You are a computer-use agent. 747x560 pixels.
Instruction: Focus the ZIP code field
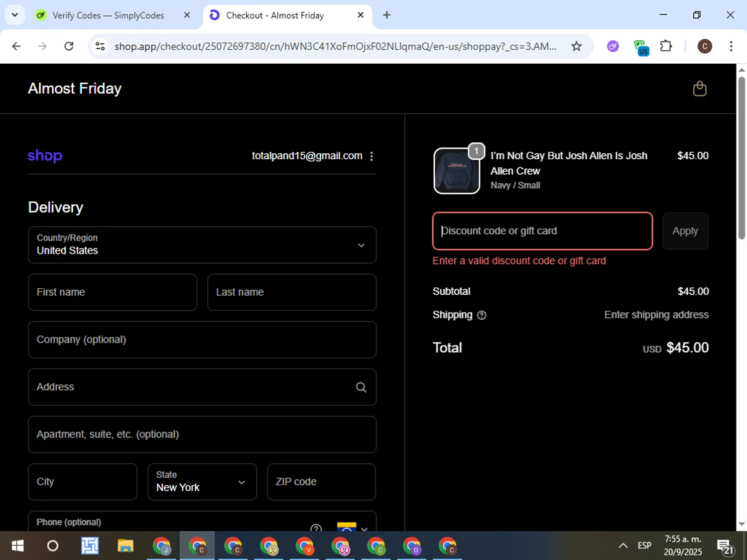322,482
